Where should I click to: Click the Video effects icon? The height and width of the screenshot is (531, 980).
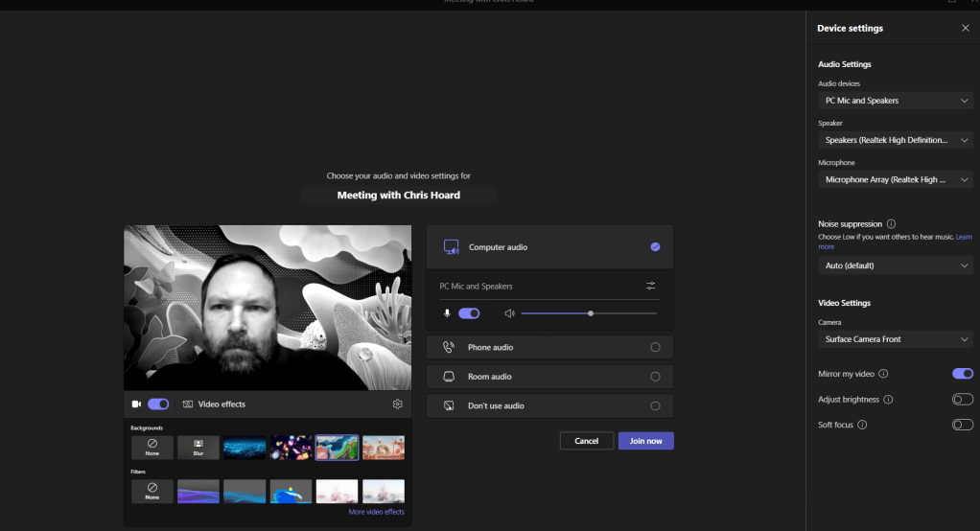tap(188, 404)
